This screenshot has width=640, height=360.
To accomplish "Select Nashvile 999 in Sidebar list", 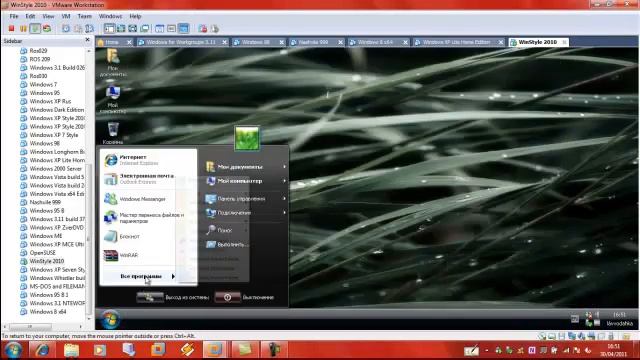I will pyautogui.click(x=45, y=202).
